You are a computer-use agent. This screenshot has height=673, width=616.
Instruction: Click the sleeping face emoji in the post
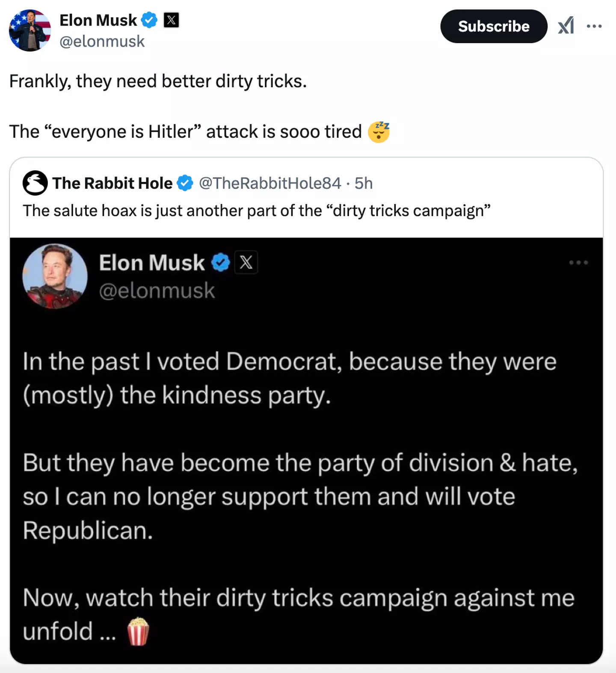379,132
